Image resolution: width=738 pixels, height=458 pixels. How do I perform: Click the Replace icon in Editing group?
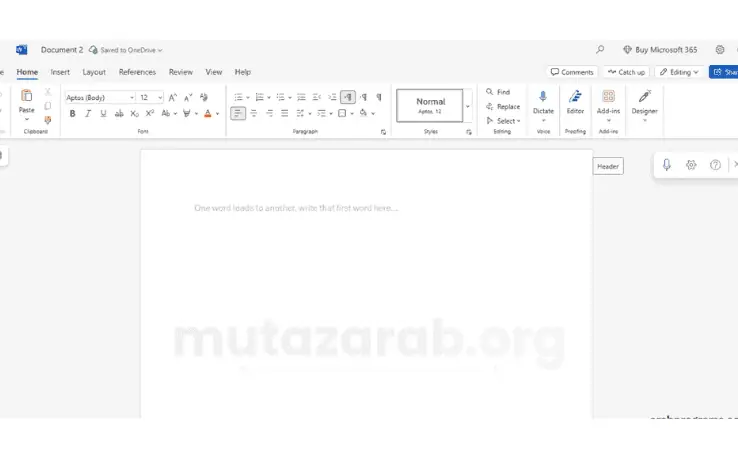tap(489, 106)
